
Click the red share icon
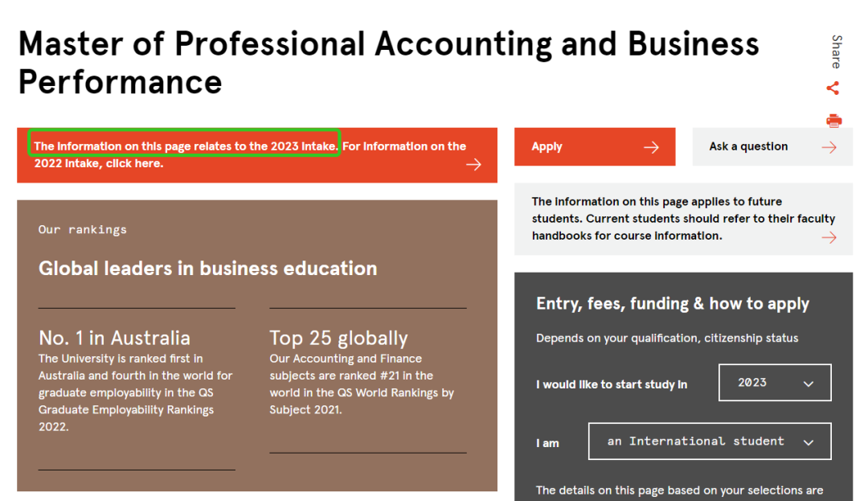point(833,88)
